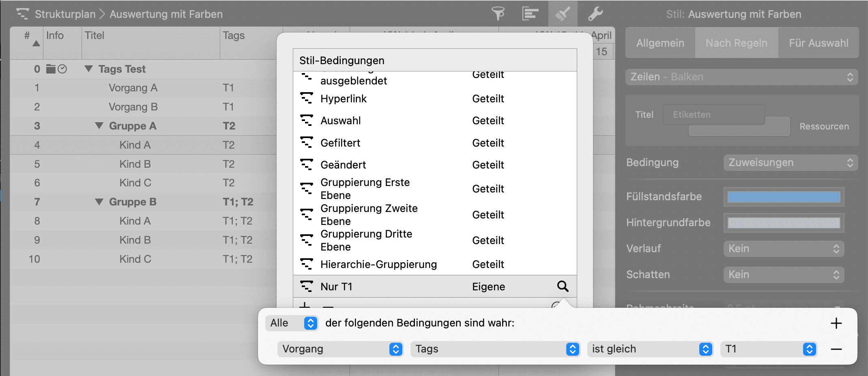Select the style paintbrush icon

563,14
